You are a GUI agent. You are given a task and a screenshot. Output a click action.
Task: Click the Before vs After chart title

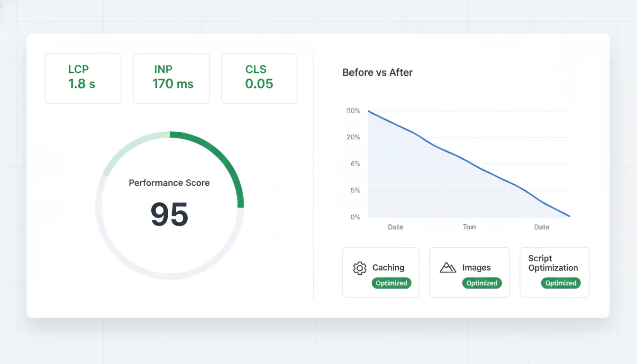[x=377, y=72]
